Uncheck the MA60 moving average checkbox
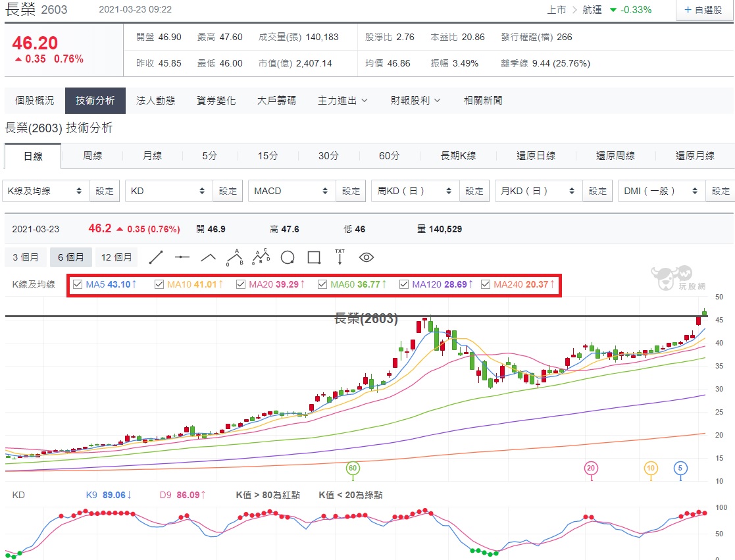 click(322, 284)
